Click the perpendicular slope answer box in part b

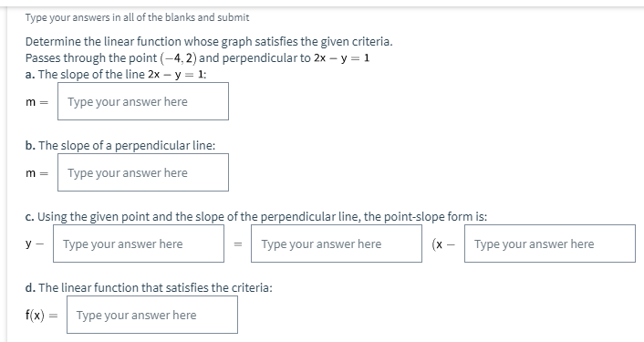click(x=143, y=172)
